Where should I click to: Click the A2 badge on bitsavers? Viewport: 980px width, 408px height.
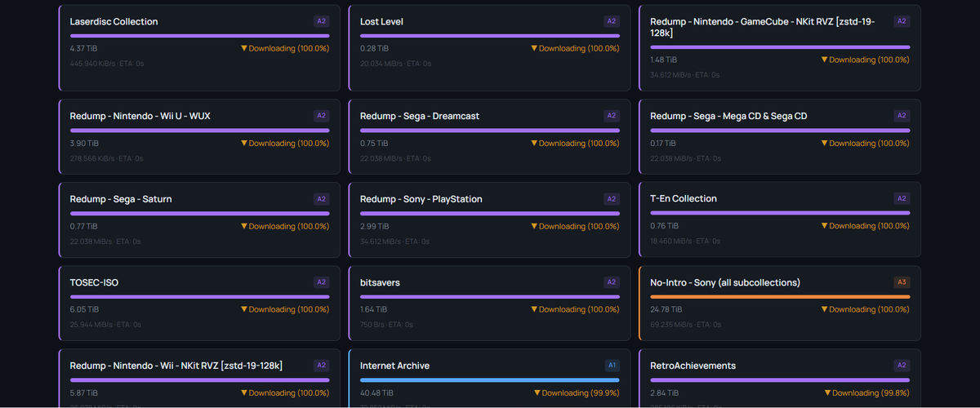(612, 282)
